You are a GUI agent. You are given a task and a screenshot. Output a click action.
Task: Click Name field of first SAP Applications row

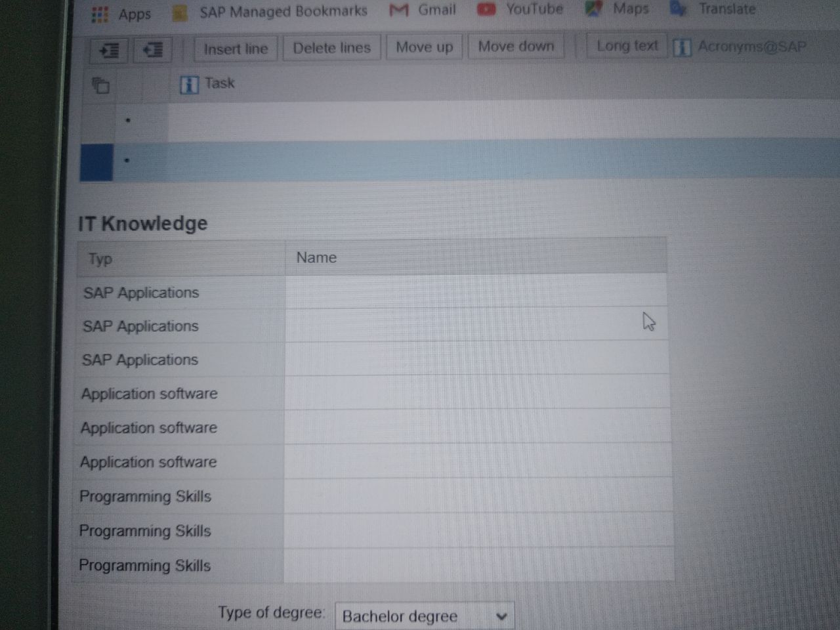pyautogui.click(x=476, y=291)
